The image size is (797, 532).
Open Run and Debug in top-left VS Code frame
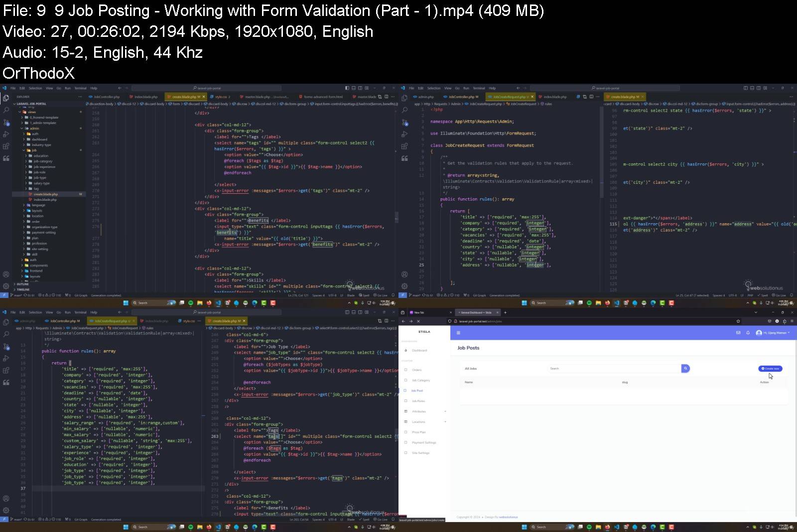click(6, 134)
